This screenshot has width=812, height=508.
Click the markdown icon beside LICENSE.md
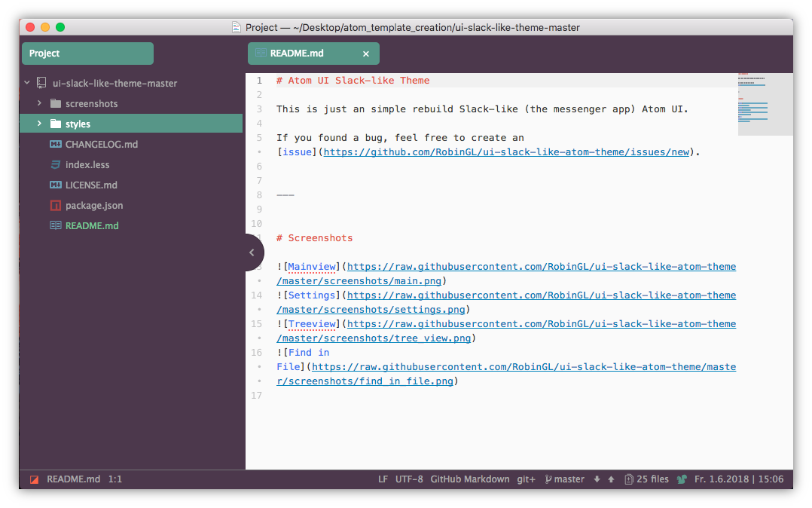point(56,185)
